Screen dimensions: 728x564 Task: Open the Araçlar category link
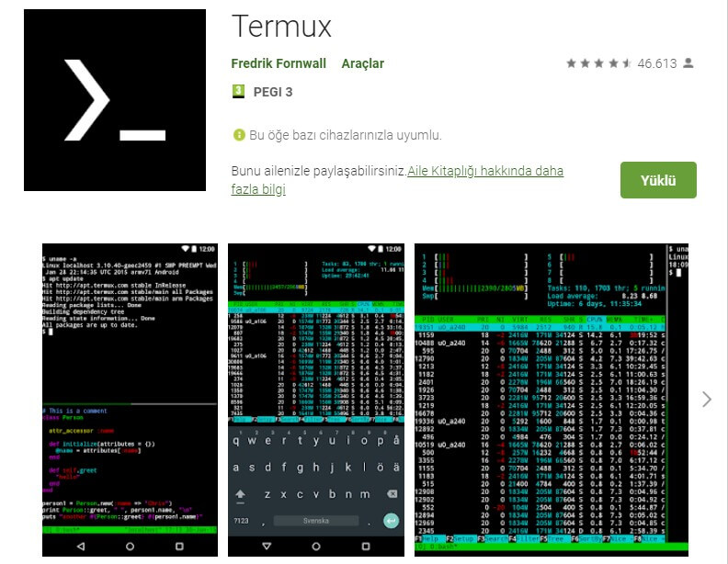(362, 63)
